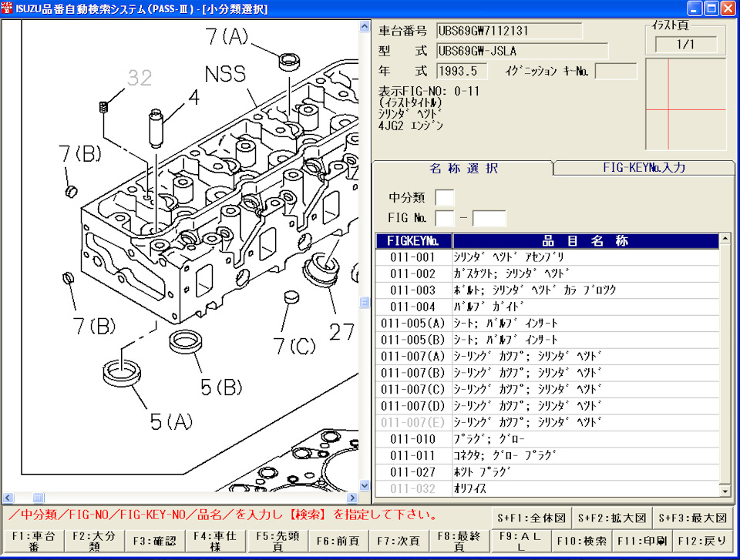Screen dimensions: 740x560
Task: Click part label 7(C) in the diagram
Action: 294,347
